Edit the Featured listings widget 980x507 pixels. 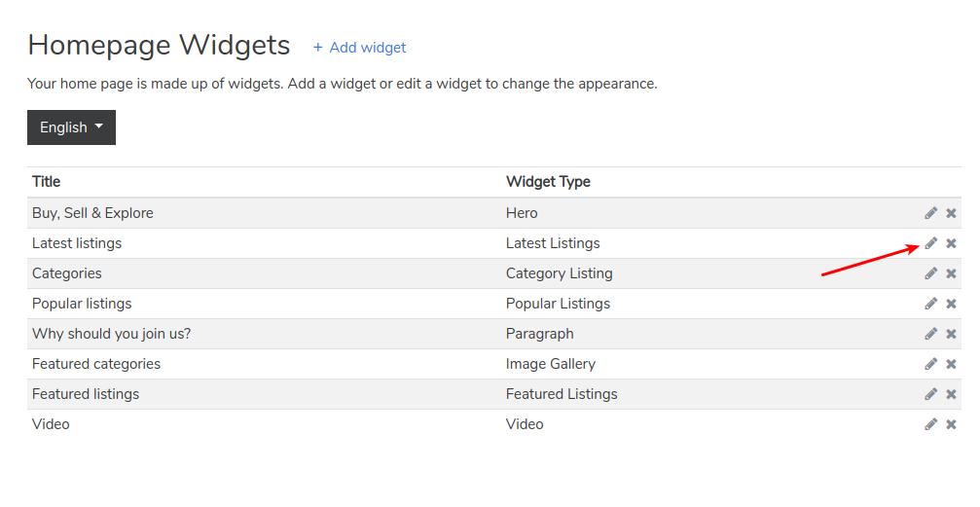(931, 394)
